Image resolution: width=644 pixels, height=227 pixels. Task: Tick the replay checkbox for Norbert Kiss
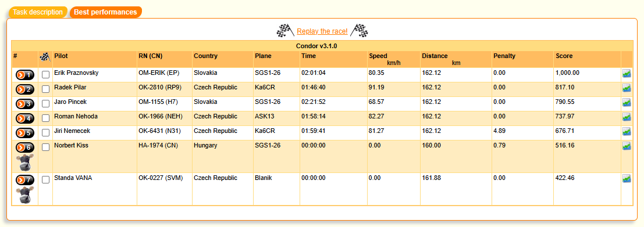click(45, 147)
